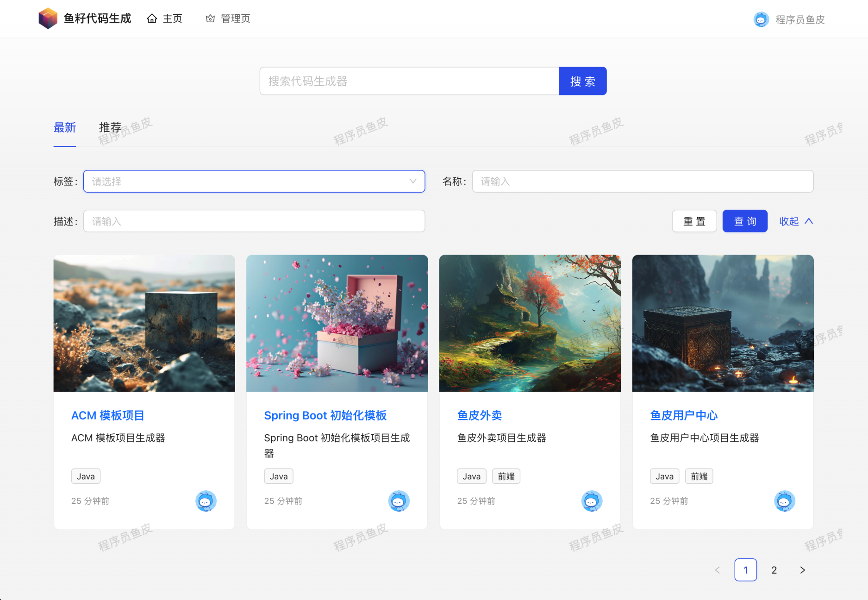Switch to the 推荐 tab

[110, 127]
